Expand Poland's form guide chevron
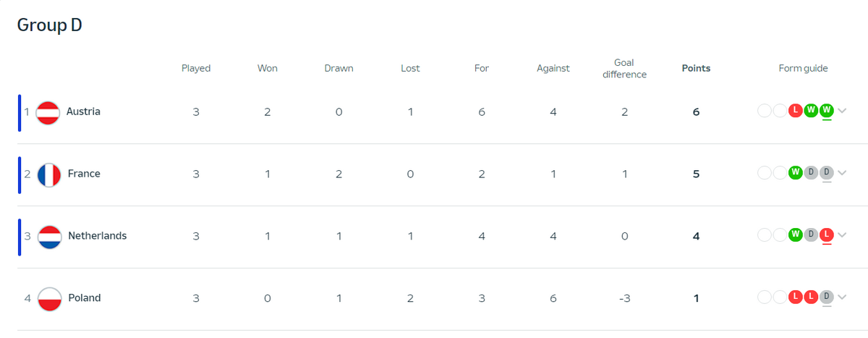This screenshot has height=338, width=868. click(842, 297)
